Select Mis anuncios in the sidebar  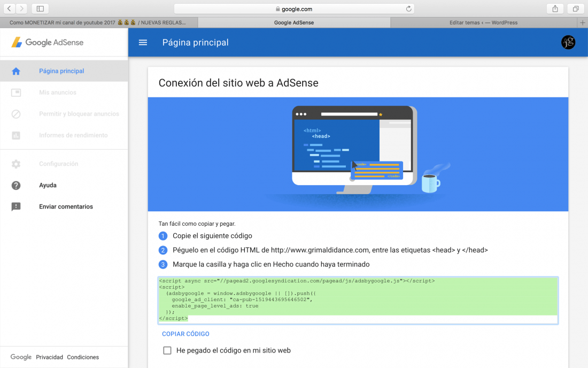64,93
